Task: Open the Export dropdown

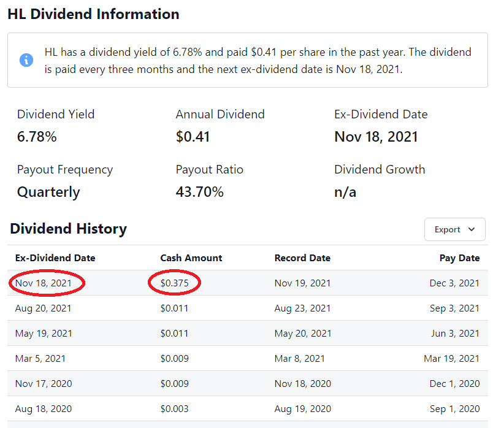Action: (x=454, y=229)
